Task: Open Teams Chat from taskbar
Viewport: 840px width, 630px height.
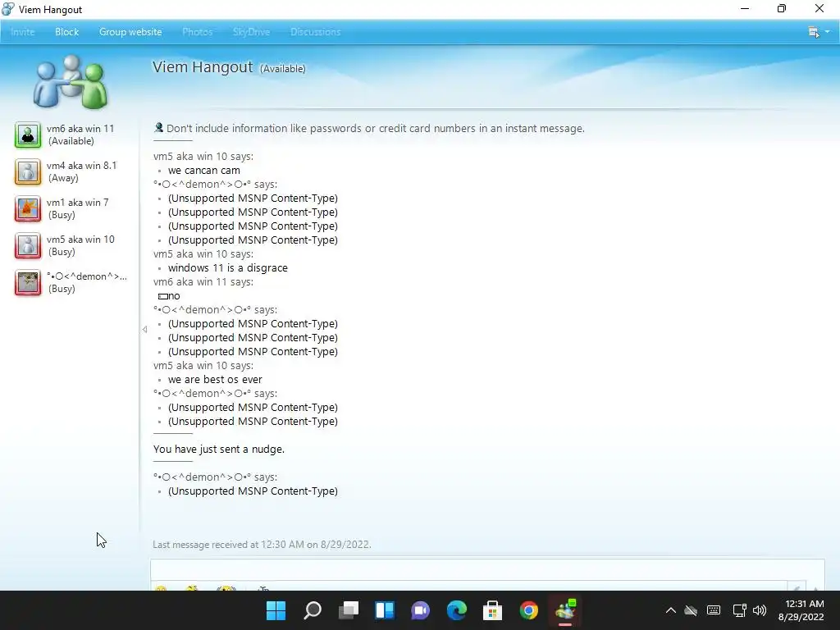Action: coord(421,610)
